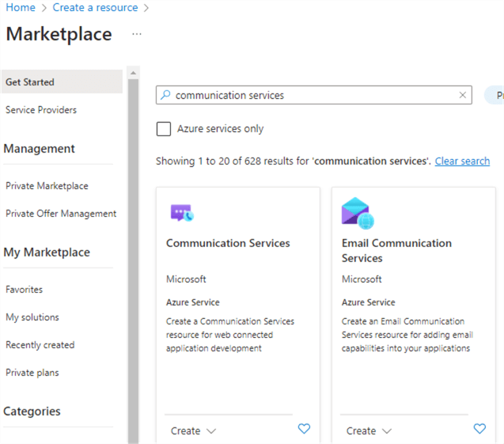
Task: Favorite Email Communication Services with heart icon
Action: (x=479, y=429)
